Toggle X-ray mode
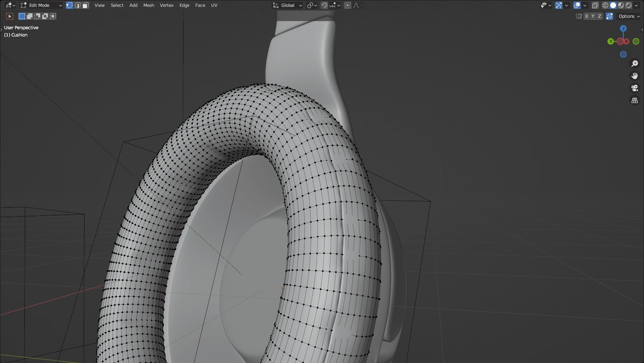Viewport: 644px width, 363px height. [595, 5]
